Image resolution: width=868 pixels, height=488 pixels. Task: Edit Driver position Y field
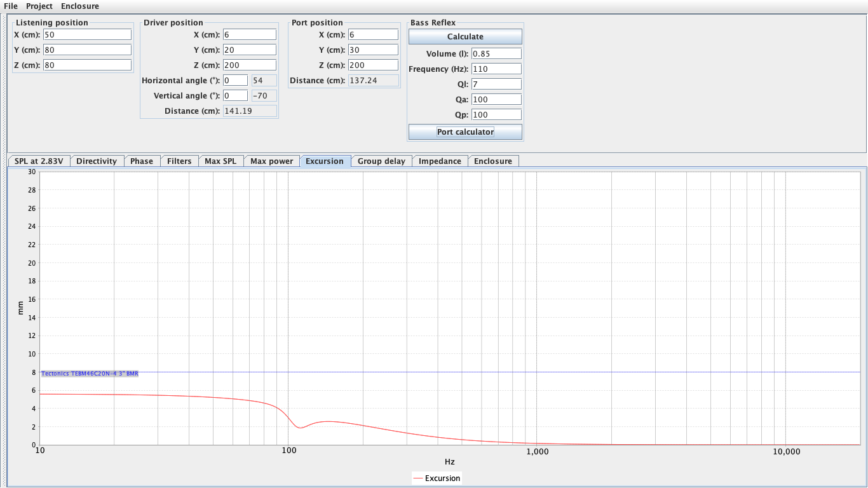pyautogui.click(x=250, y=50)
